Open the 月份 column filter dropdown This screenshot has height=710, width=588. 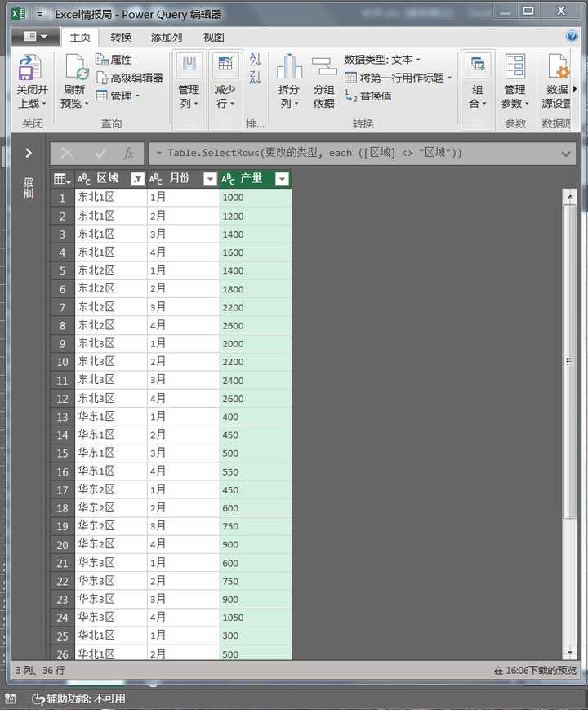click(210, 179)
